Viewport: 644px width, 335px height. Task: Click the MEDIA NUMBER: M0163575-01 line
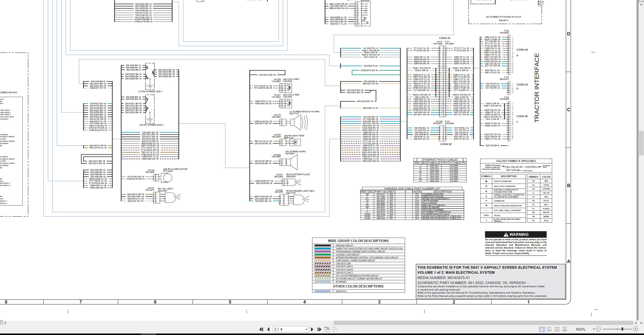[444, 278]
